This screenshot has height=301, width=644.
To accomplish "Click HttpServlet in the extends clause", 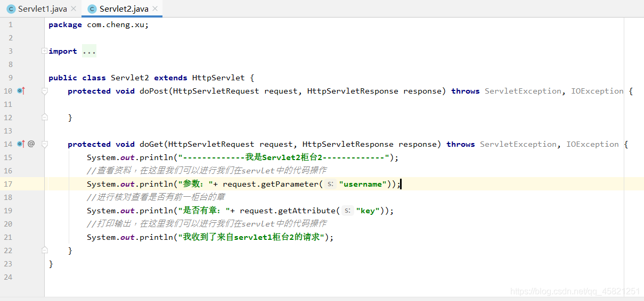I will pyautogui.click(x=218, y=78).
